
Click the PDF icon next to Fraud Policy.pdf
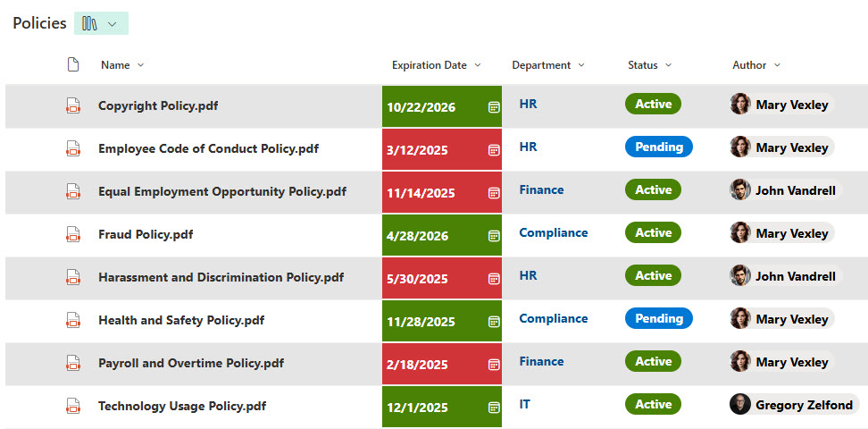click(73, 234)
